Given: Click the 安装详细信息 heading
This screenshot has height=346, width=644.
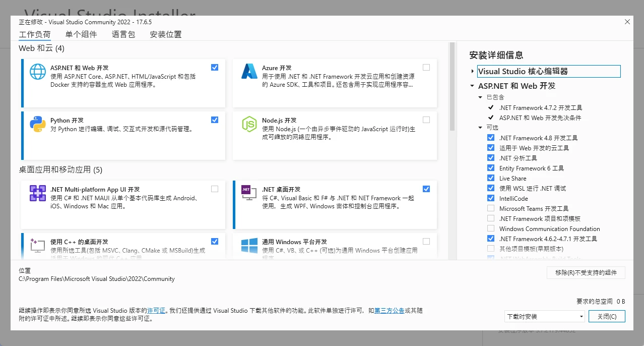Looking at the screenshot, I should (x=496, y=55).
